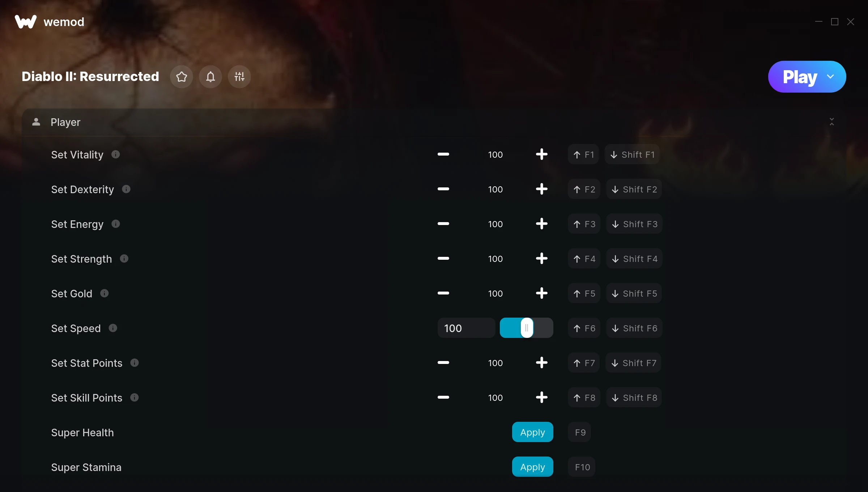Show info icon next to Set Gold

point(105,293)
